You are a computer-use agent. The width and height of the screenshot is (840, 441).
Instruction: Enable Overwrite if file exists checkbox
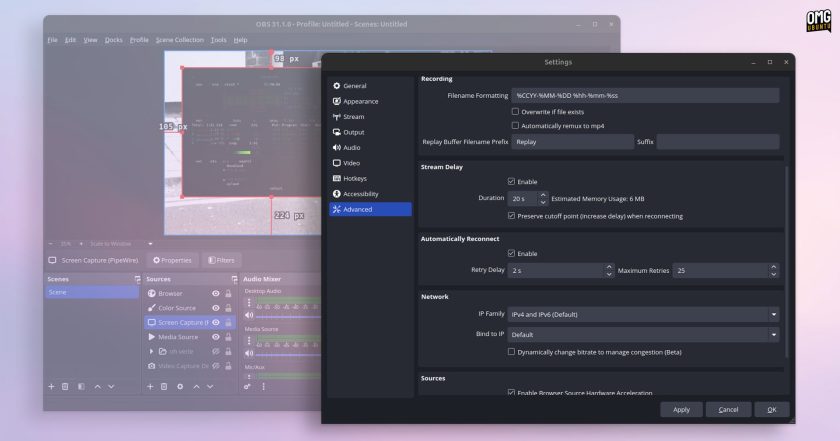[x=515, y=111]
